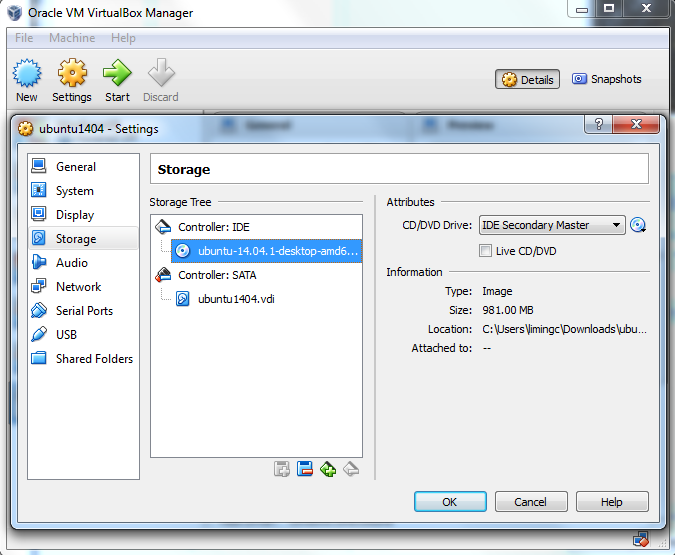
Task: Open the File menu
Action: [24, 38]
